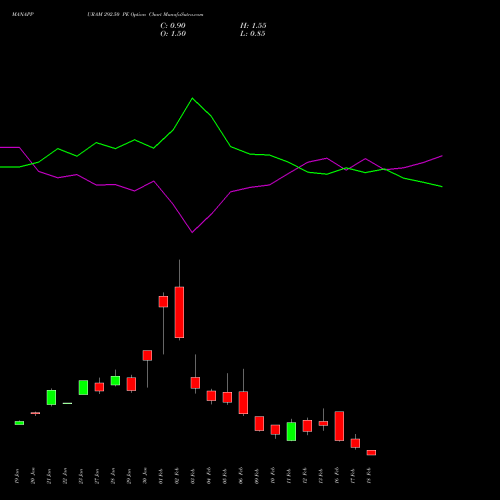Image resolution: width=500 pixels, height=500 pixels.
Task: Click the 30 Jan date label on axis
Action: coord(145,476)
